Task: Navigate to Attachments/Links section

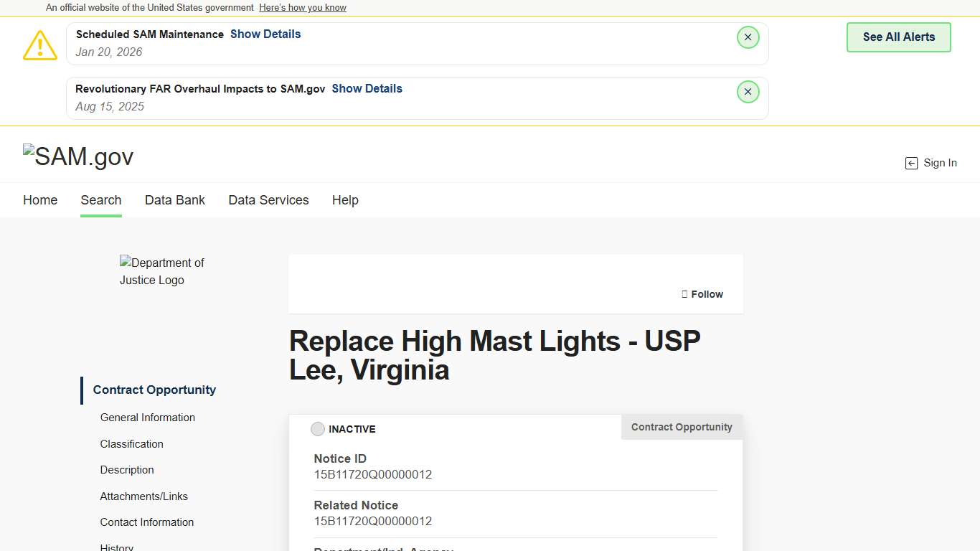Action: coord(144,496)
